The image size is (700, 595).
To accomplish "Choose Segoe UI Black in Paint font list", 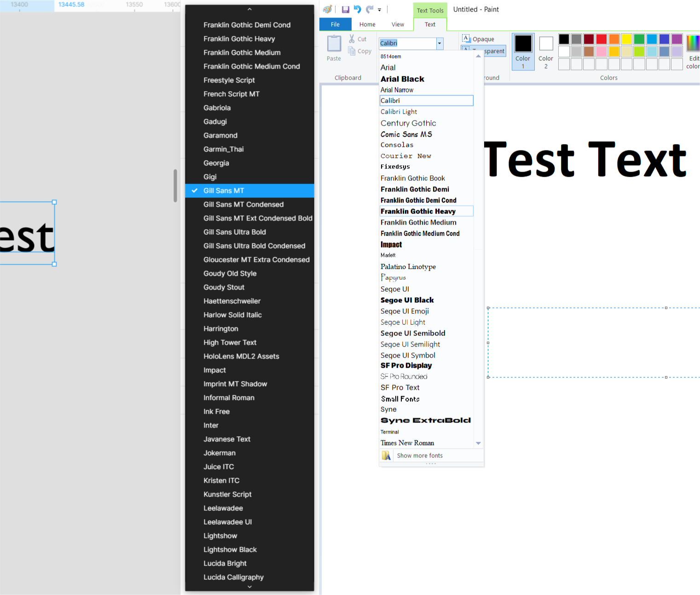I will tap(426, 300).
